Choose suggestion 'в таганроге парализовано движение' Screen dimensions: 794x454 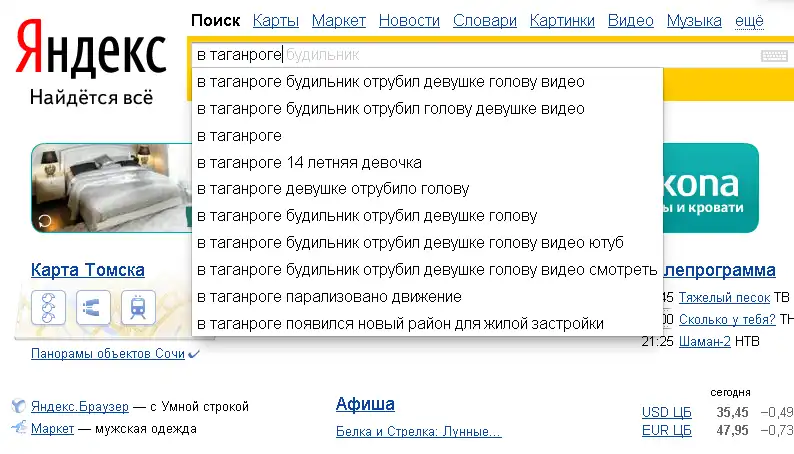[329, 297]
